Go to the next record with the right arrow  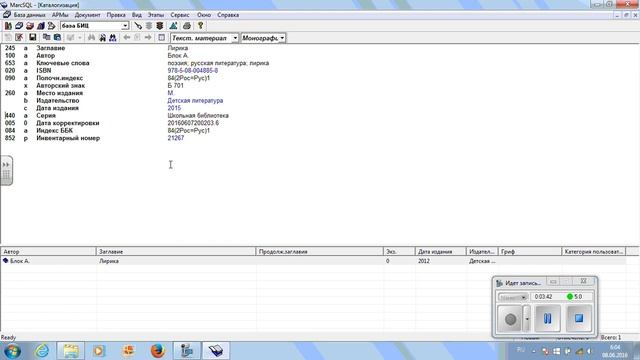[148, 38]
